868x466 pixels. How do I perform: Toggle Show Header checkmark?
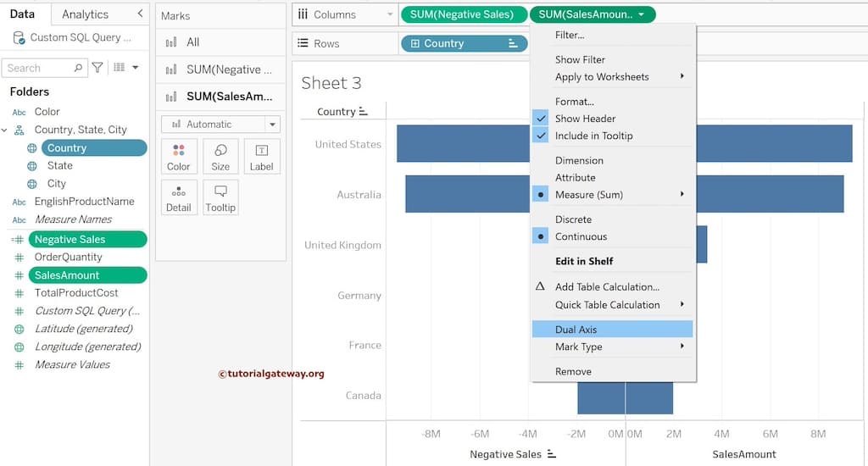pyautogui.click(x=541, y=119)
